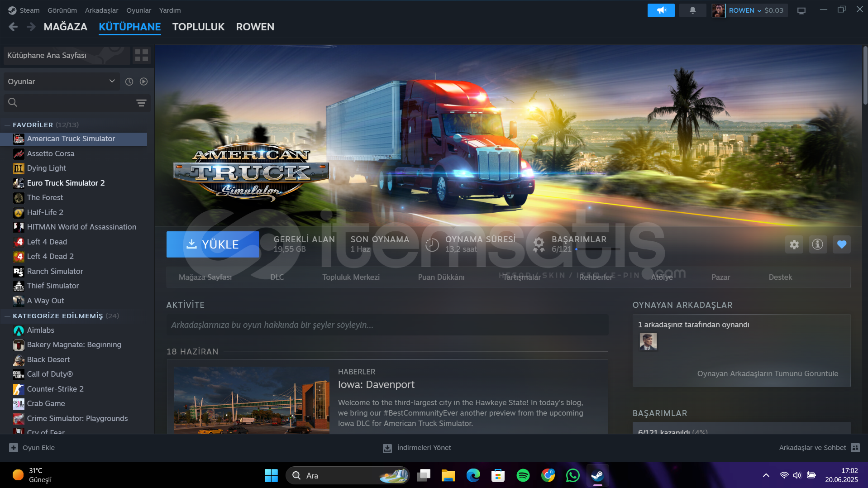Viewport: 868px width, 488px height.
Task: Switch library to grid collections view
Action: (142, 55)
